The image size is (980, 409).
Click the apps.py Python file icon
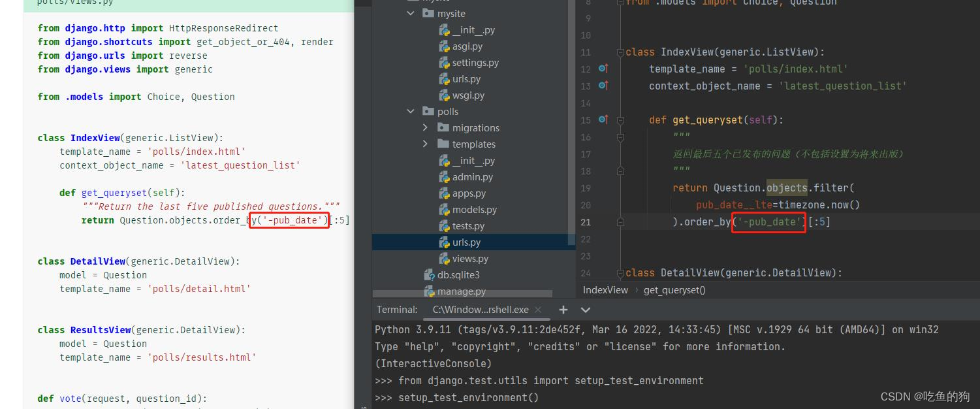point(444,193)
